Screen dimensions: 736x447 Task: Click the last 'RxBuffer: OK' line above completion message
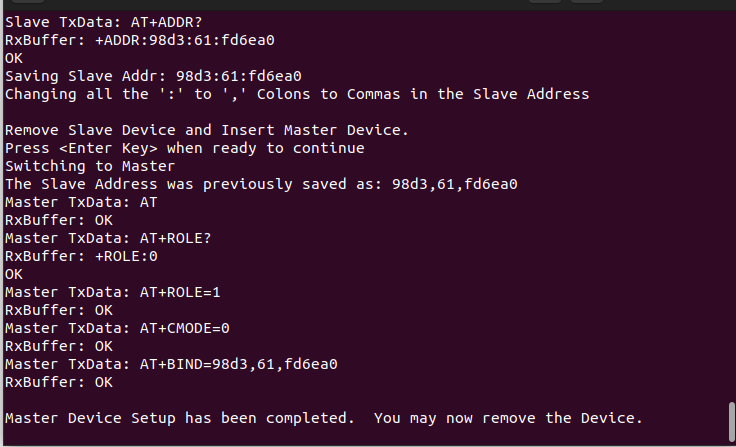coord(59,382)
